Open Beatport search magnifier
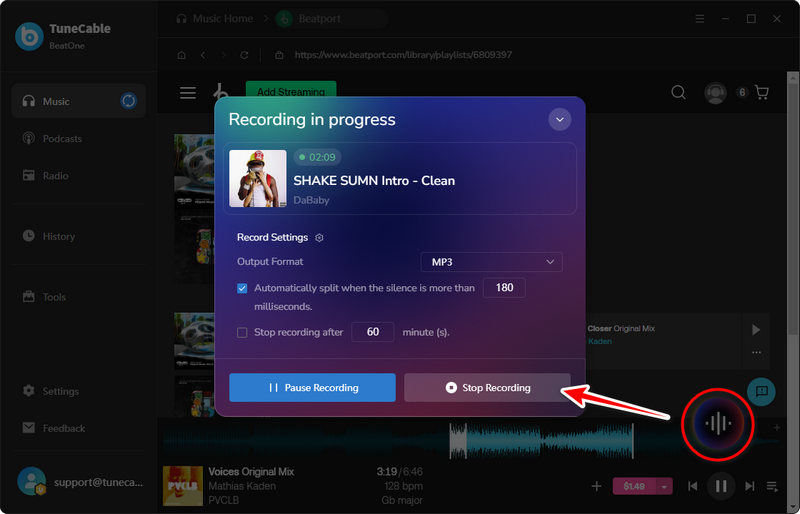 (x=678, y=92)
